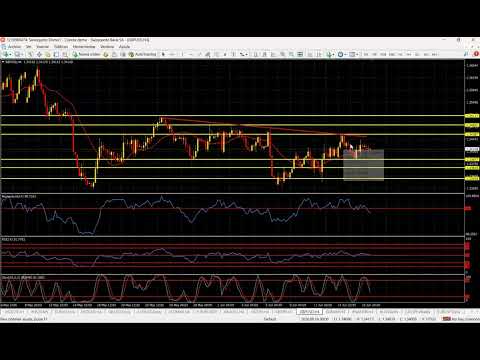Image resolution: width=480 pixels, height=360 pixels.
Task: Click the search magnifier icon
Action: tap(466, 54)
